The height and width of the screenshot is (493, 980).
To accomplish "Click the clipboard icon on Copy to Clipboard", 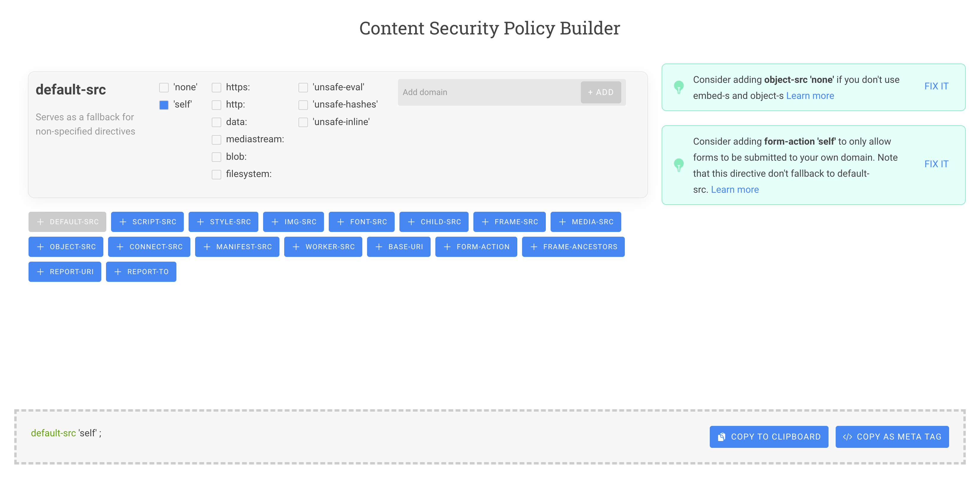I will 723,436.
